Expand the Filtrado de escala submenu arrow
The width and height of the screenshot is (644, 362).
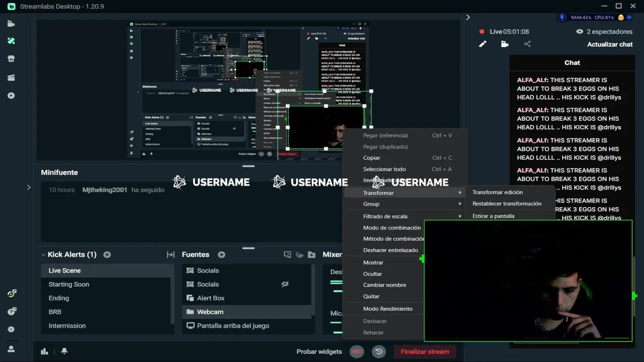tap(459, 216)
